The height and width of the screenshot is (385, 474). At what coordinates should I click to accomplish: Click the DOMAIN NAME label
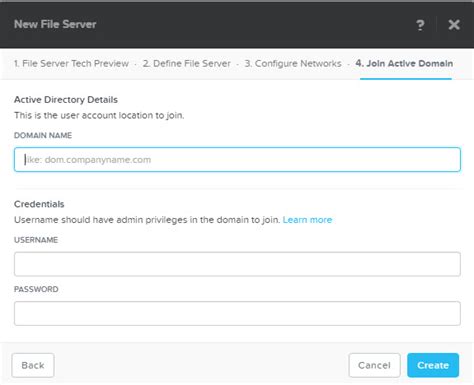pyautogui.click(x=43, y=135)
